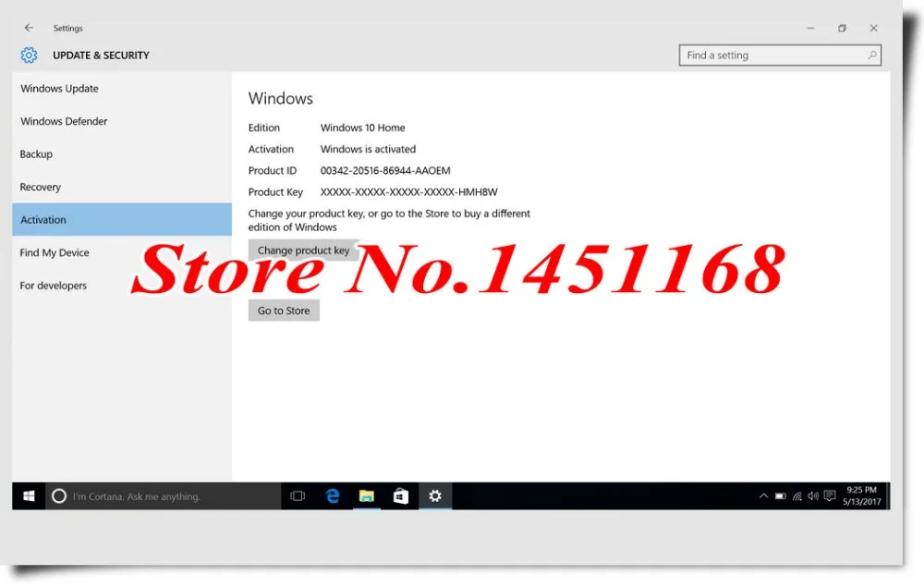This screenshot has width=924, height=587.
Task: Open the Windows Start menu
Action: pyautogui.click(x=29, y=496)
